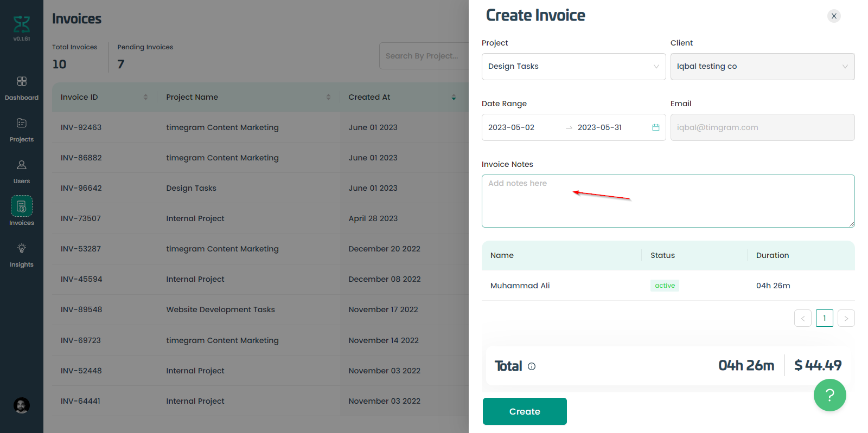Open invoice INV-53287
This screenshot has width=868, height=433.
[80, 249]
